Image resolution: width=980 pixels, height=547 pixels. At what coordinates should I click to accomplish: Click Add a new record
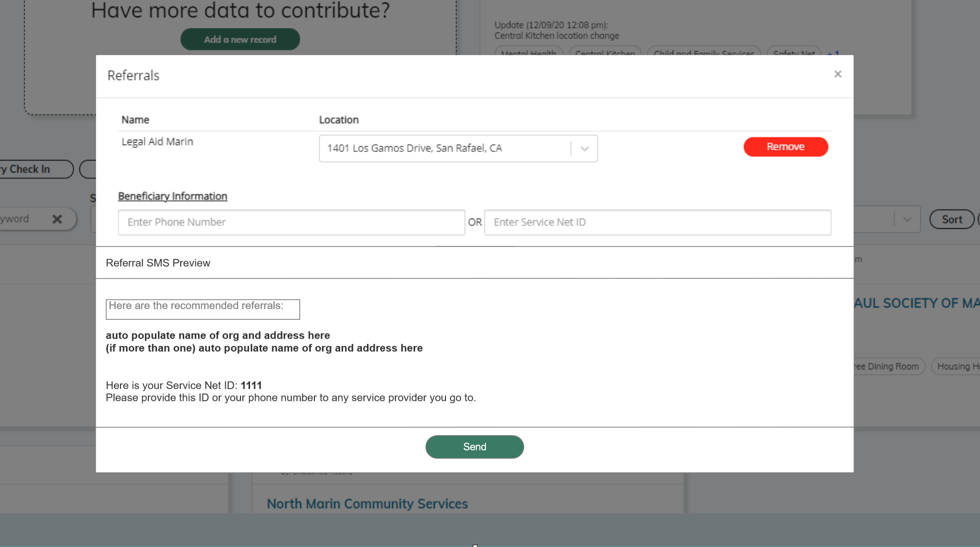click(x=240, y=39)
